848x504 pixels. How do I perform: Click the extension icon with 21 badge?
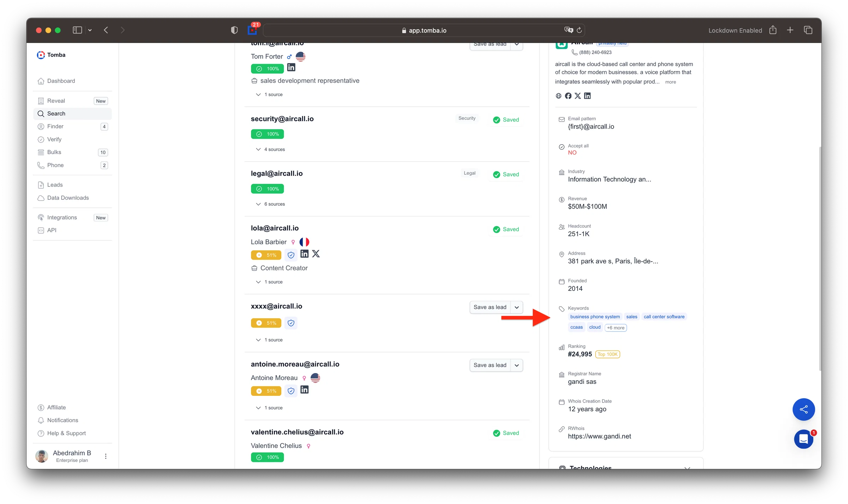point(252,30)
